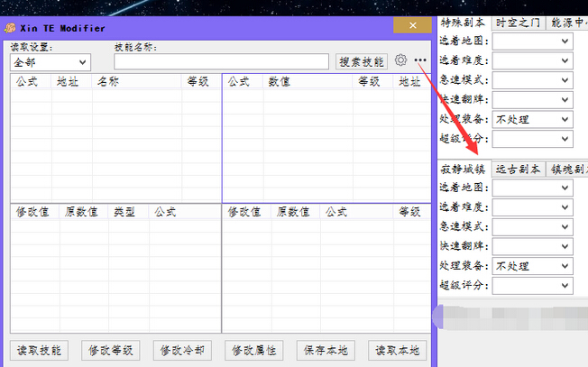This screenshot has height=367, width=588.
Task: Click the 搜索技能 button
Action: coord(362,62)
